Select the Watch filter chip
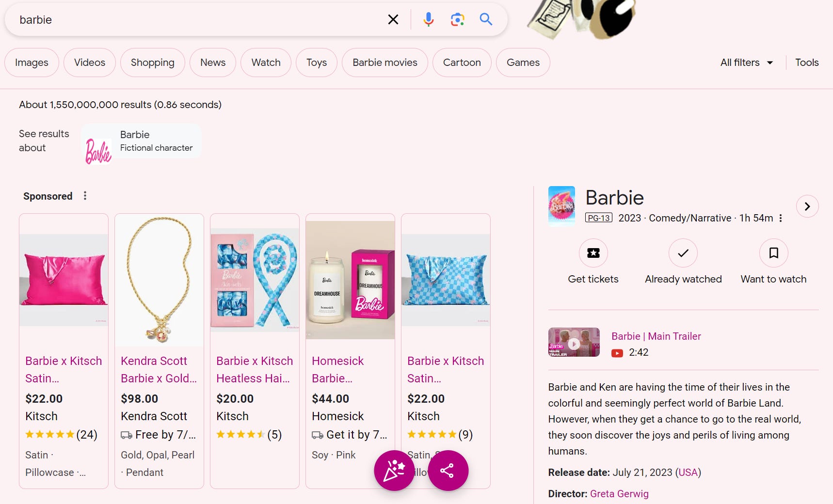 click(266, 63)
